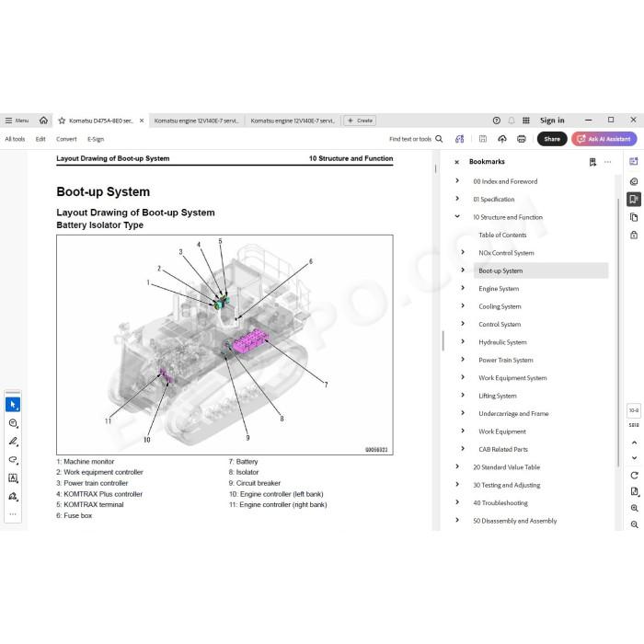Image resolution: width=644 pixels, height=644 pixels.
Task: Open 30 Testing and Adjusting bookmark
Action: [506, 485]
